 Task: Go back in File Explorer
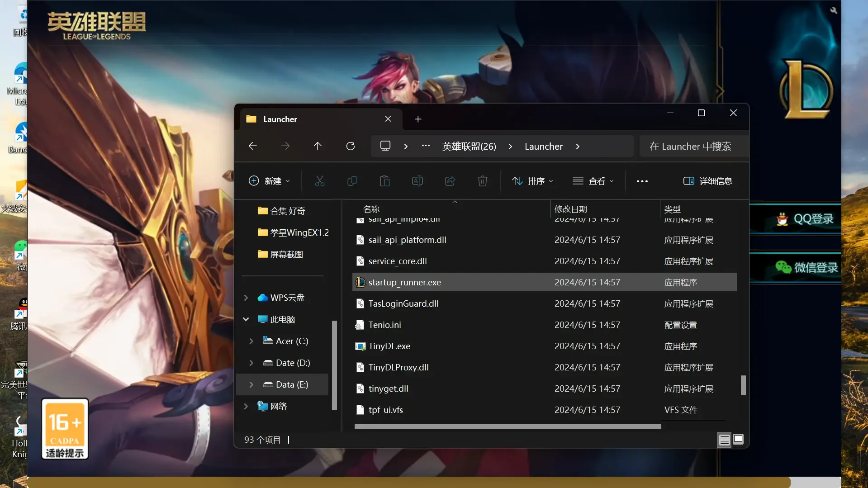point(253,146)
